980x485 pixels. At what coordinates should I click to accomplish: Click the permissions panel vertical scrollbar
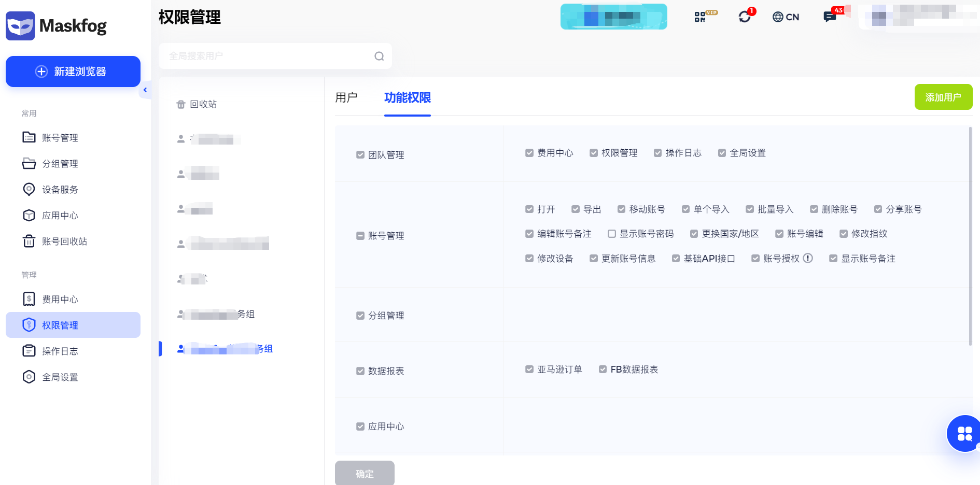click(x=970, y=236)
